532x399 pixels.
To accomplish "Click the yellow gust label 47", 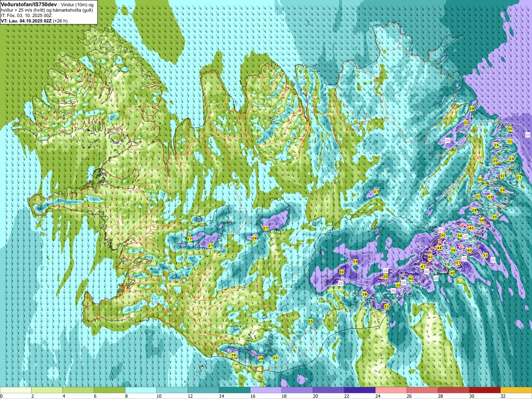I will [423, 266].
